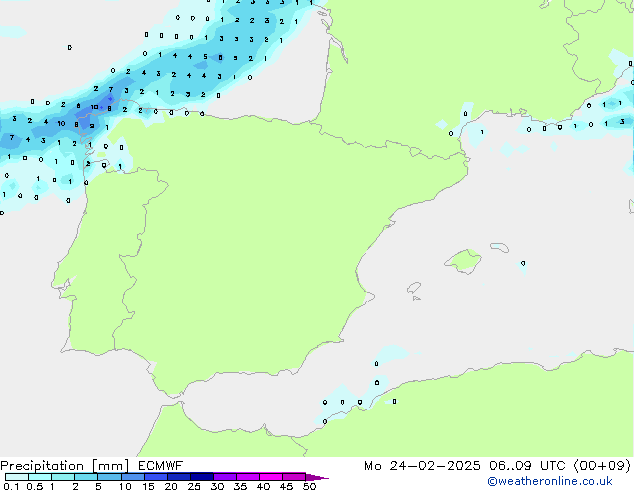This screenshot has width=634, height=490.
Task: Click the 'Precipitation' title word
Action: [42, 466]
